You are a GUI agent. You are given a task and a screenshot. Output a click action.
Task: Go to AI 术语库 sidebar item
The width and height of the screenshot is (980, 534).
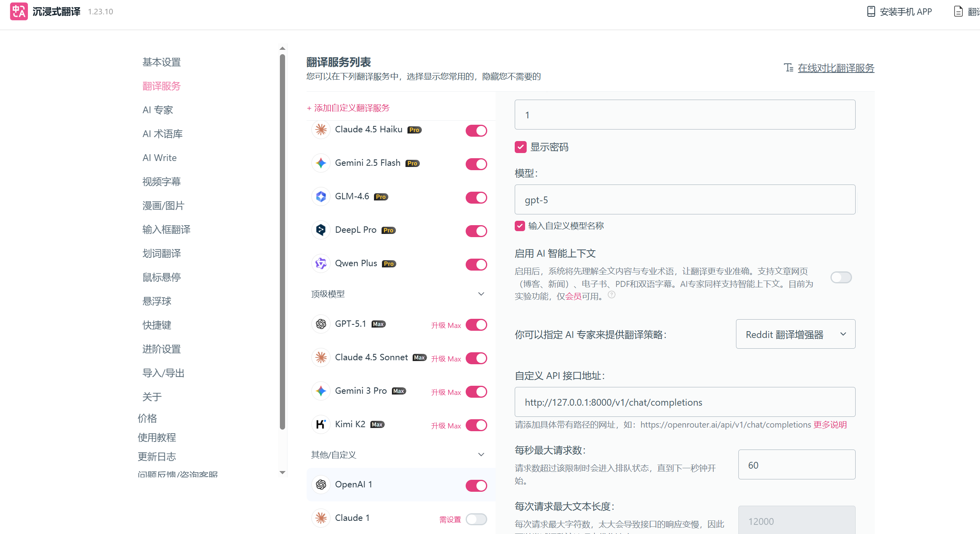click(x=162, y=134)
